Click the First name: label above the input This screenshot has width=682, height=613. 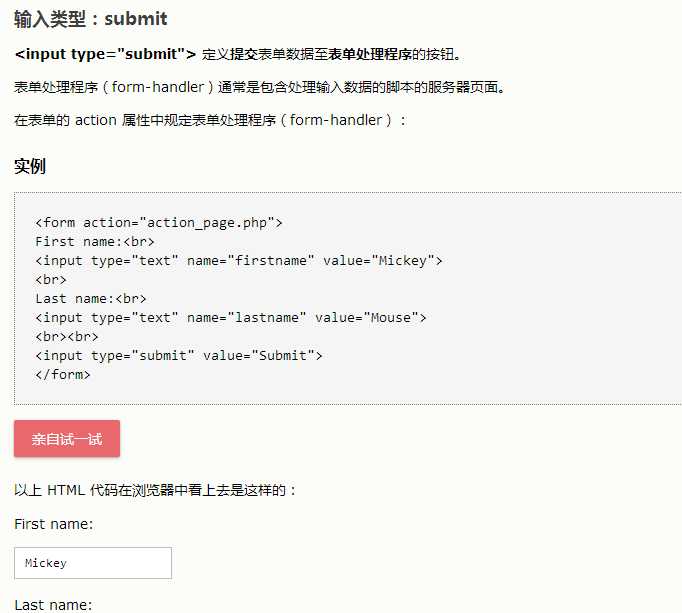(x=54, y=524)
